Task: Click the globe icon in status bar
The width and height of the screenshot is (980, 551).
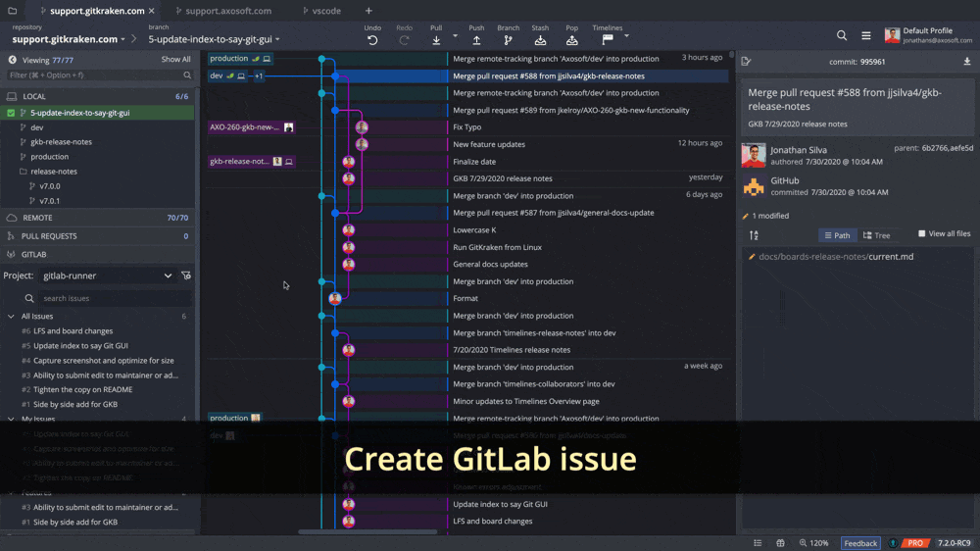Action: pos(781,543)
